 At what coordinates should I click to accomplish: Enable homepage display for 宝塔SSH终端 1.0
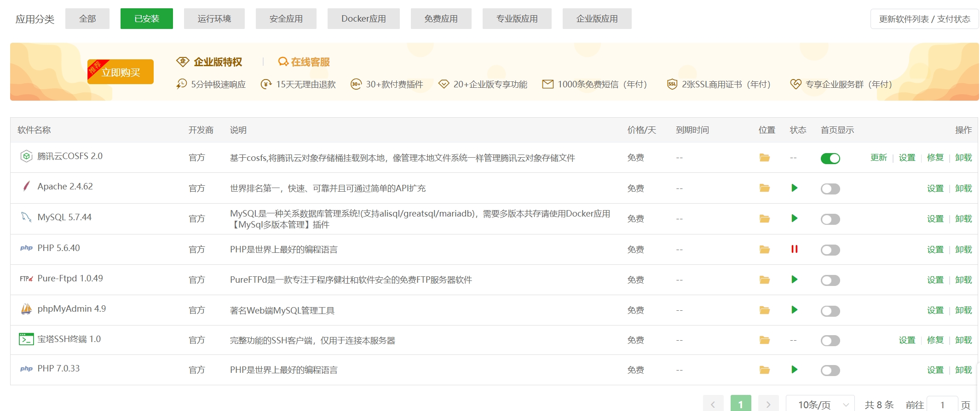point(830,341)
